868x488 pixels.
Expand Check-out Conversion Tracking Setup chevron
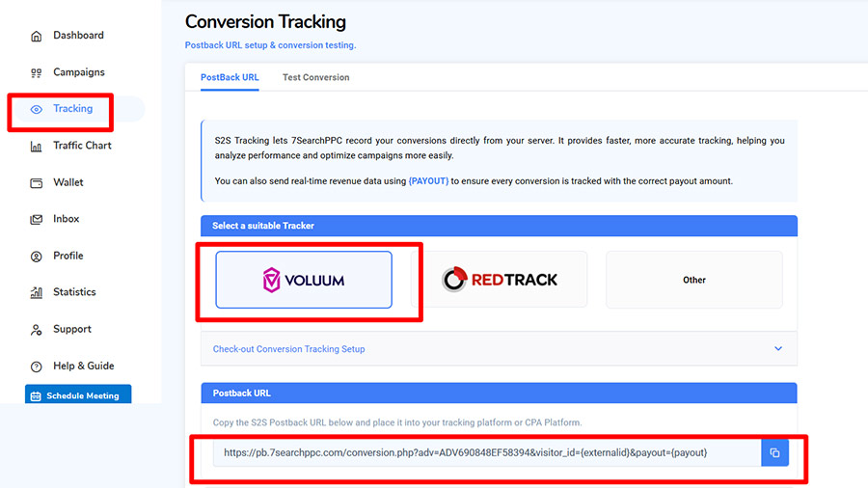click(778, 349)
